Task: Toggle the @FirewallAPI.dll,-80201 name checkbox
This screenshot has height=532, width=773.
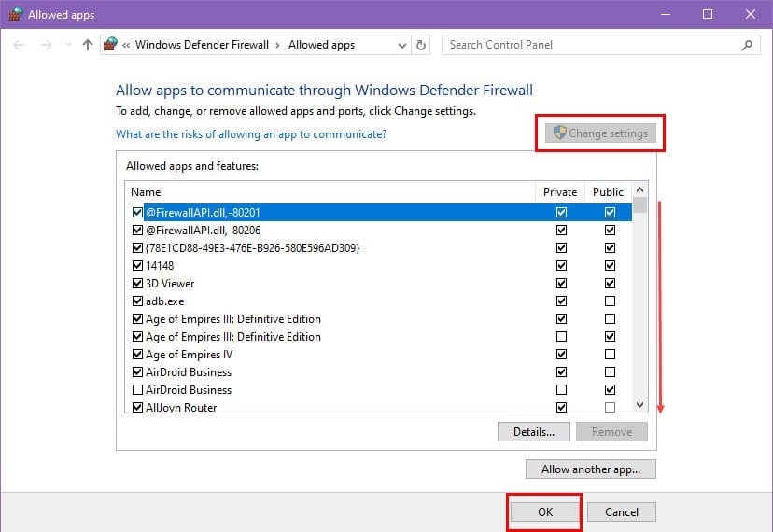Action: (137, 213)
